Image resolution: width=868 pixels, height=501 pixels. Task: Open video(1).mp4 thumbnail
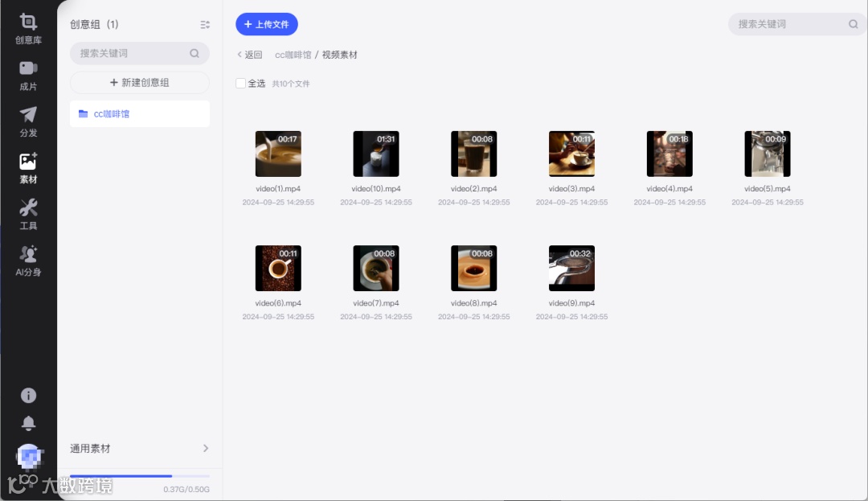click(278, 154)
